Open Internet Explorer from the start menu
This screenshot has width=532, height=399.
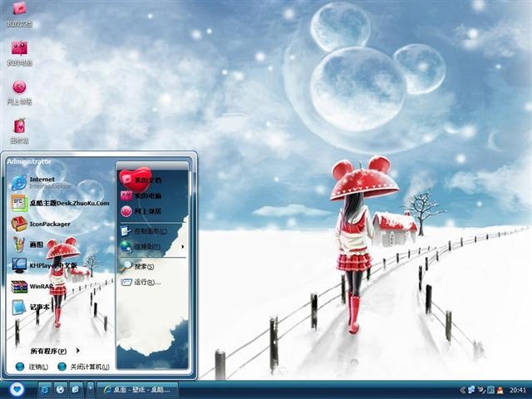(x=42, y=183)
